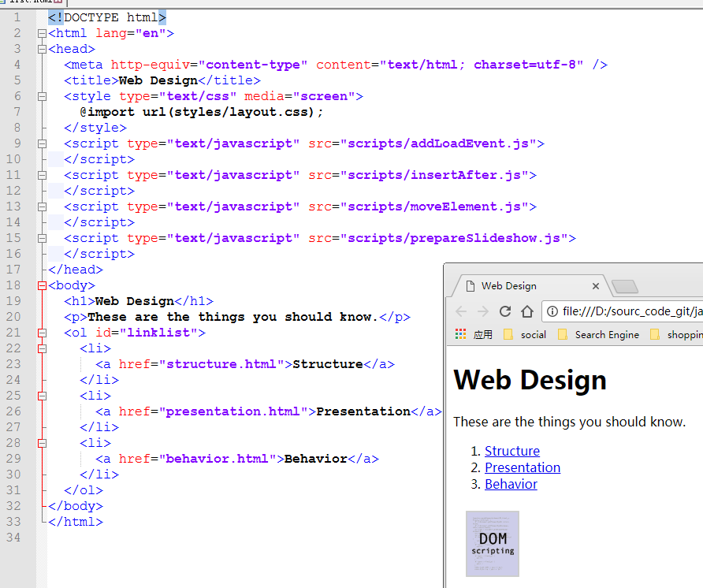Collapse the second li fold on line 25

click(42, 396)
